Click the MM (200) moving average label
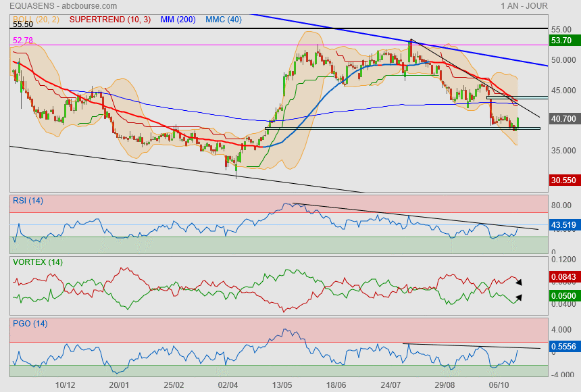Image resolution: width=581 pixels, height=392 pixels. [x=178, y=20]
